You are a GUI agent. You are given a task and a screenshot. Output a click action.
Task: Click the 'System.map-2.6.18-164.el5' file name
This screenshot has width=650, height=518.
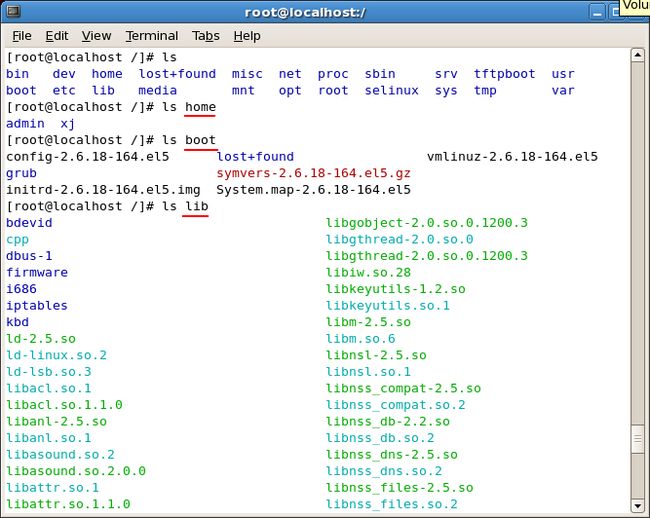pos(313,191)
